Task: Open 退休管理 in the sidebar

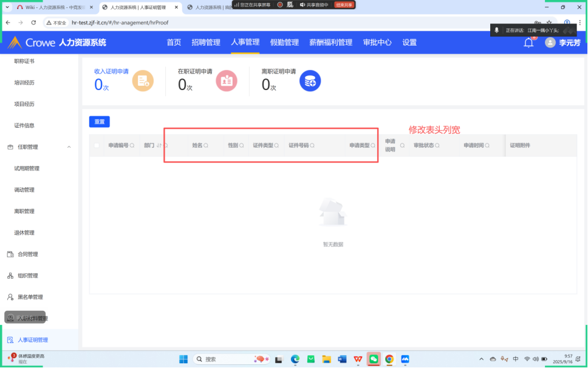Action: tap(24, 232)
